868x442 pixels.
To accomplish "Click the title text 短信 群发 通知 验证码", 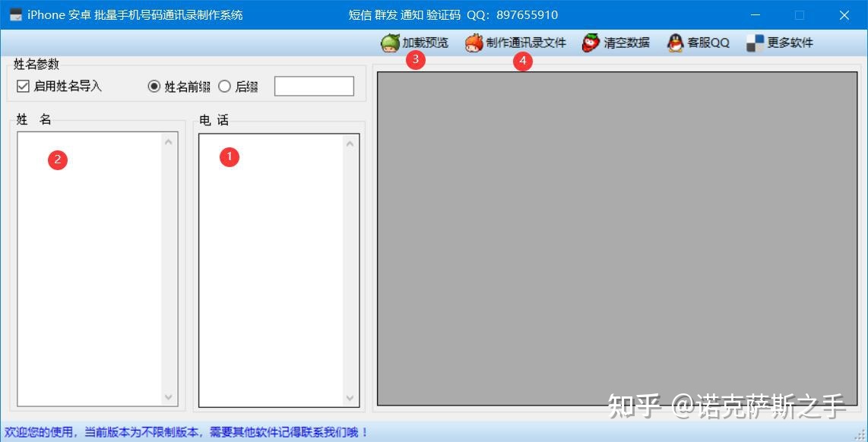I will [404, 15].
